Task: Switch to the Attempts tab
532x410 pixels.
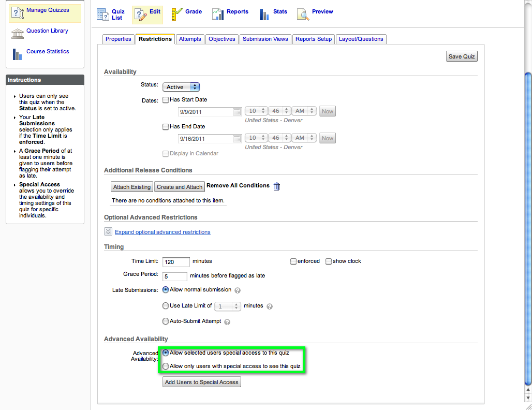Action: [x=190, y=39]
